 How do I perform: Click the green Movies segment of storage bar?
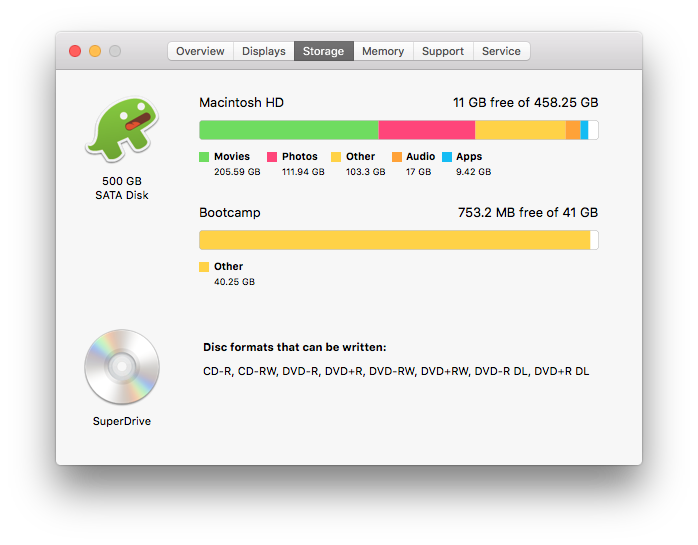coord(288,130)
